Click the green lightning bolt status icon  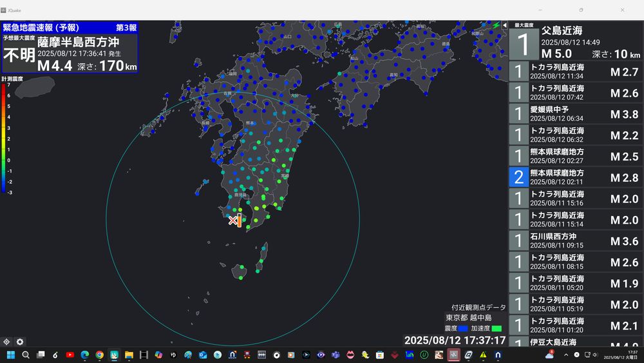pos(496,25)
